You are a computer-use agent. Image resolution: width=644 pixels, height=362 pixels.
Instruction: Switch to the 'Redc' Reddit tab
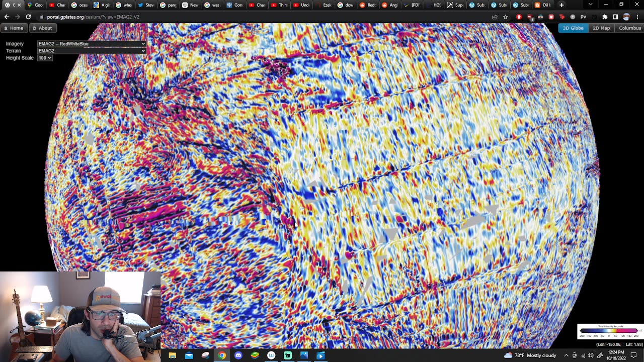[x=368, y=5]
